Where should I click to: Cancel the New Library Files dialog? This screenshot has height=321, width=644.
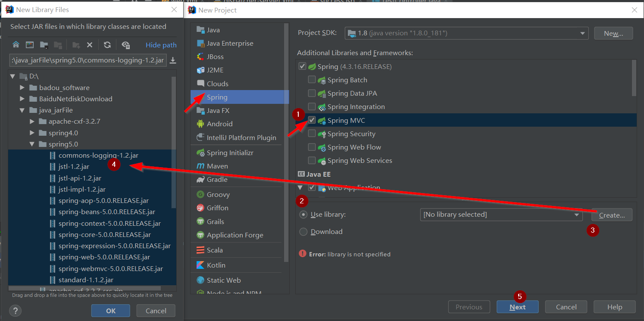point(156,311)
